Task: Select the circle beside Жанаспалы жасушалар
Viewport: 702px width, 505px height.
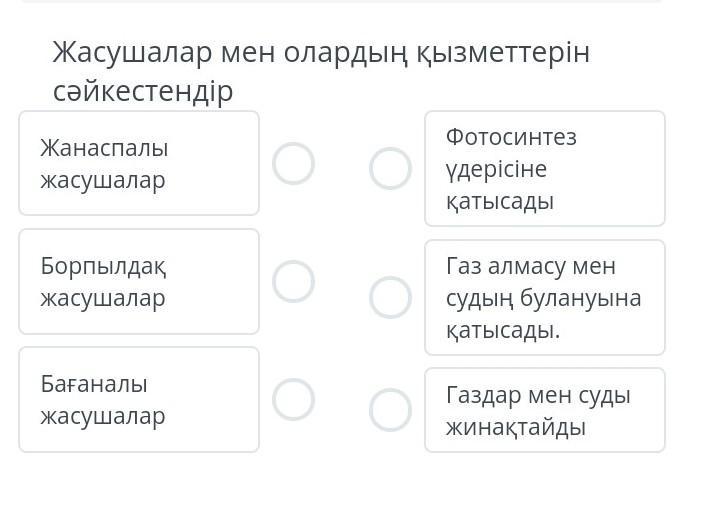Action: 294,163
